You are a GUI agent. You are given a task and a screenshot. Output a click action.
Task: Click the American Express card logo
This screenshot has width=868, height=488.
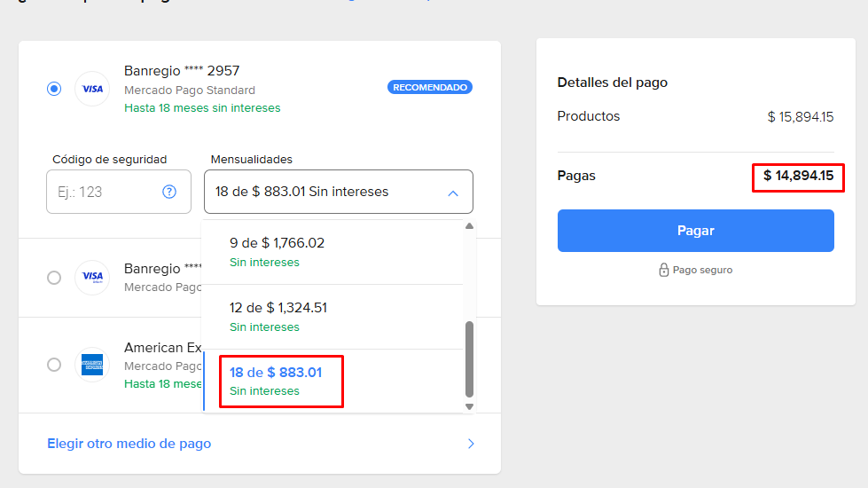point(92,365)
